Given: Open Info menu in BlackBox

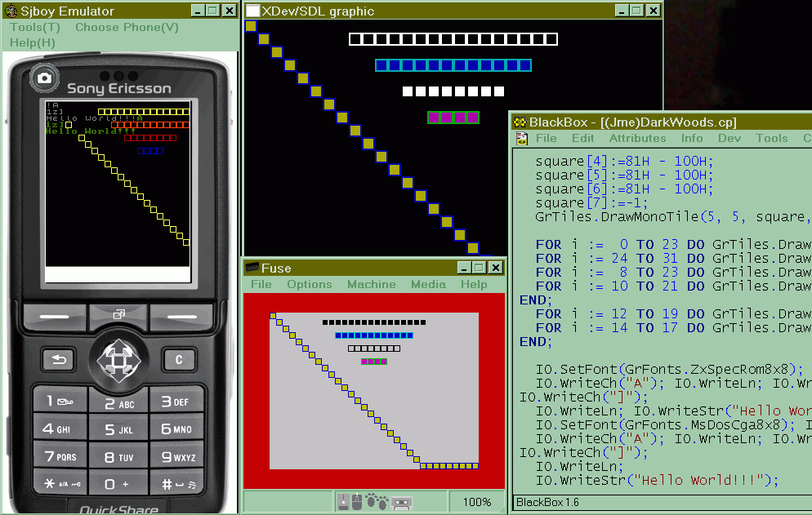Looking at the screenshot, I should tap(692, 138).
